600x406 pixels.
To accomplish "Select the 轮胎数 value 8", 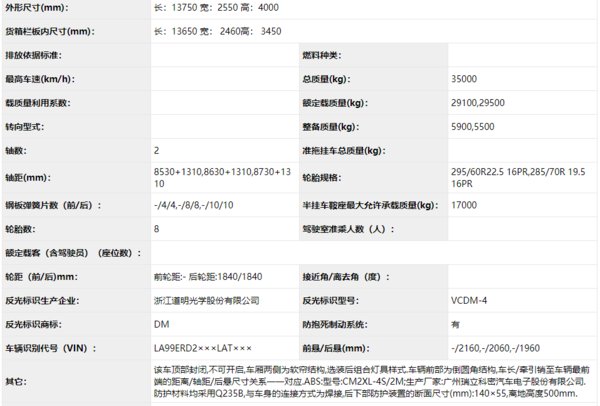I will pyautogui.click(x=157, y=229).
